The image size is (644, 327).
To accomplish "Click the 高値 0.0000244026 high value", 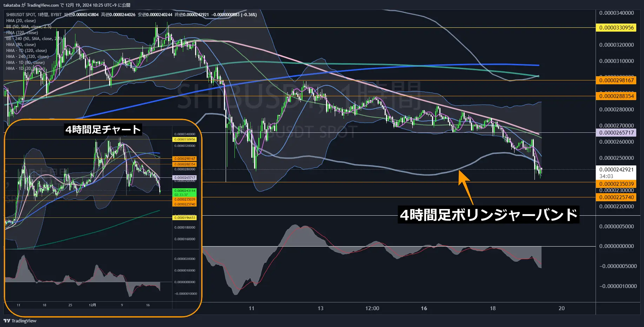I will pos(118,15).
